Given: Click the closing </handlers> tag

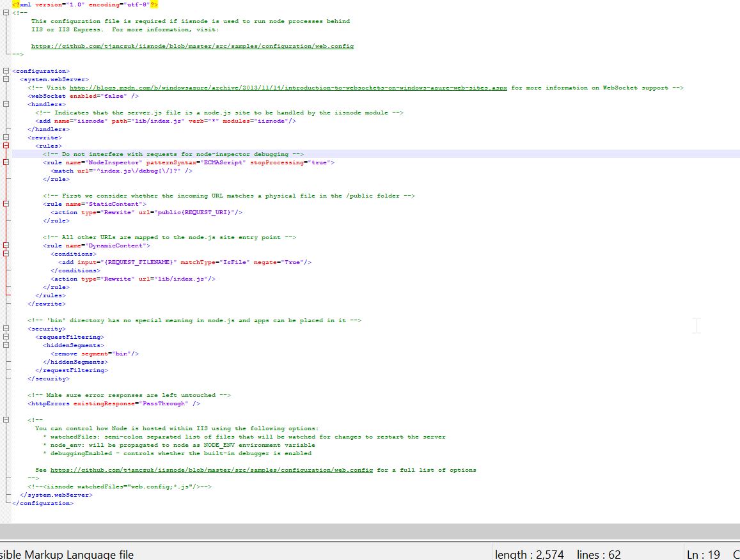Looking at the screenshot, I should [49, 129].
